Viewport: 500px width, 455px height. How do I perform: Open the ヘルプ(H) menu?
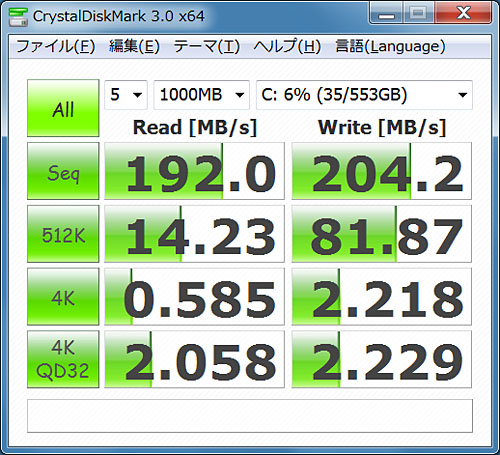coord(287,46)
